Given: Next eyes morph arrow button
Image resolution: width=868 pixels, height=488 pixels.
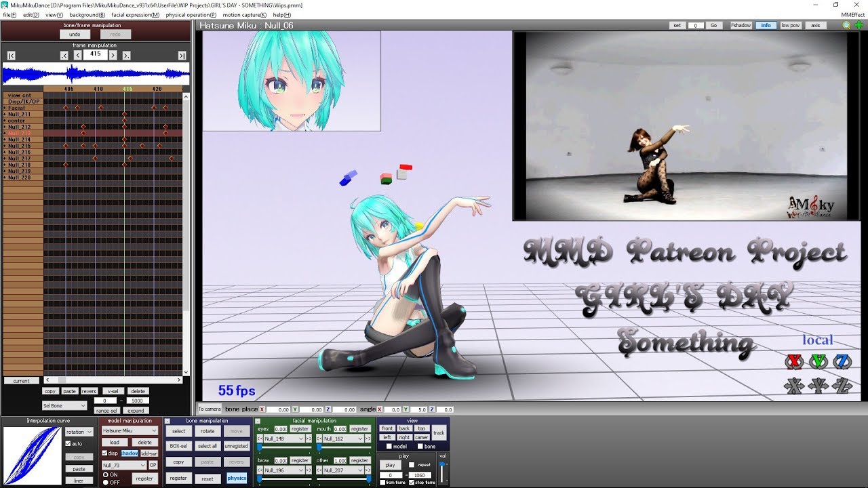Looking at the screenshot, I should (309, 439).
